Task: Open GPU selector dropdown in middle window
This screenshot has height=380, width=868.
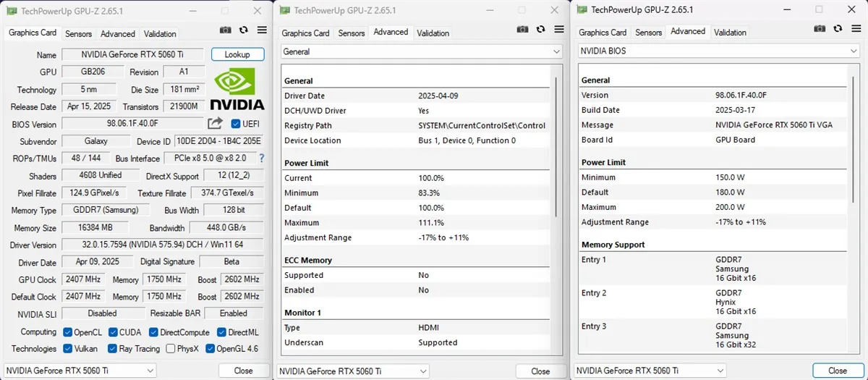Action: click(354, 371)
